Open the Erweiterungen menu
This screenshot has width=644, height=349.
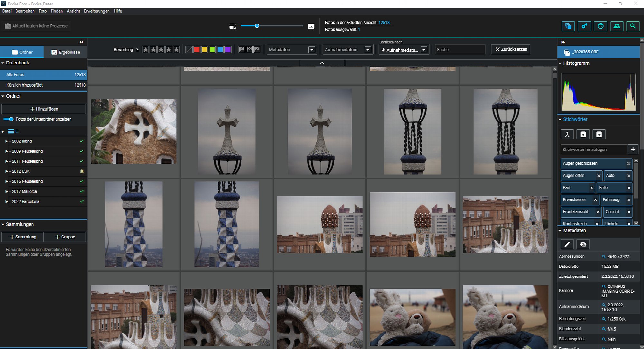click(x=97, y=11)
